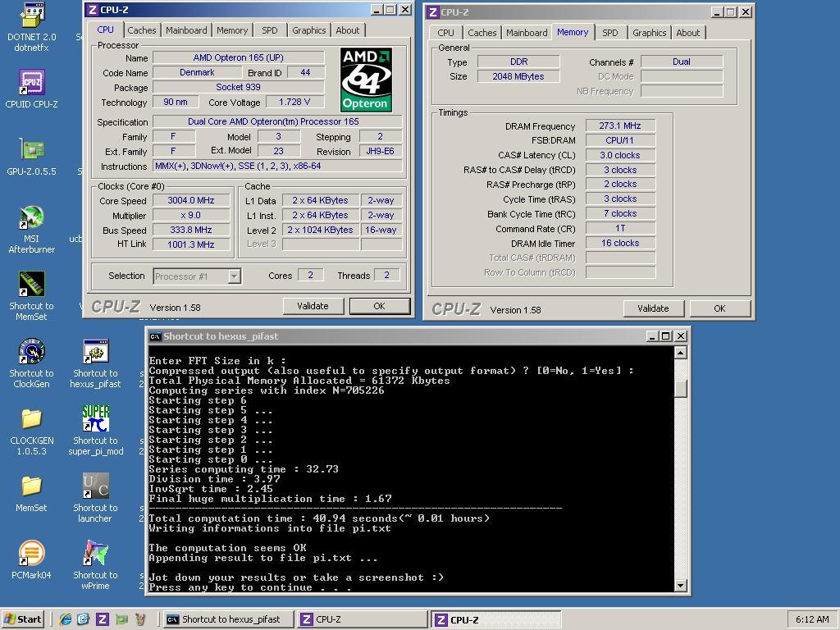The height and width of the screenshot is (630, 840).
Task: Open the MemSet folder on the desktop
Action: pyautogui.click(x=32, y=493)
